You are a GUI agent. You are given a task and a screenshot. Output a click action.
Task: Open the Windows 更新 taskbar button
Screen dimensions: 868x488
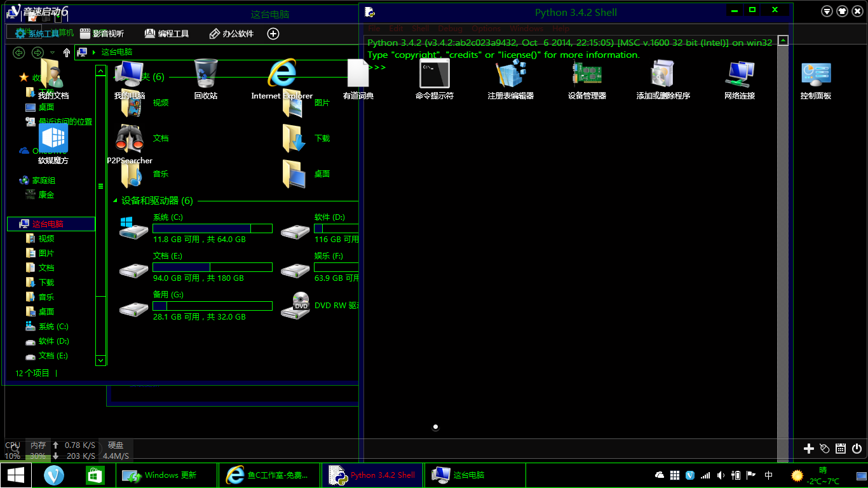click(x=166, y=475)
